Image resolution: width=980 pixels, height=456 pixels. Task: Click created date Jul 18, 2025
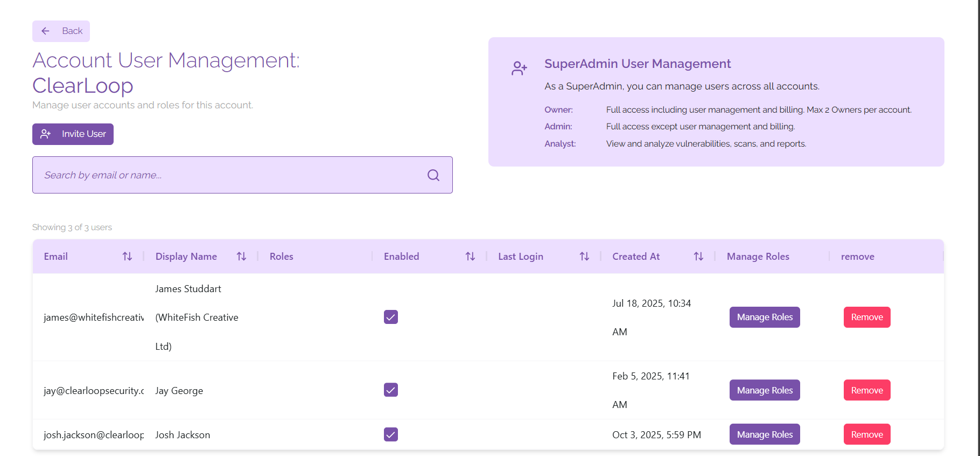tap(652, 317)
